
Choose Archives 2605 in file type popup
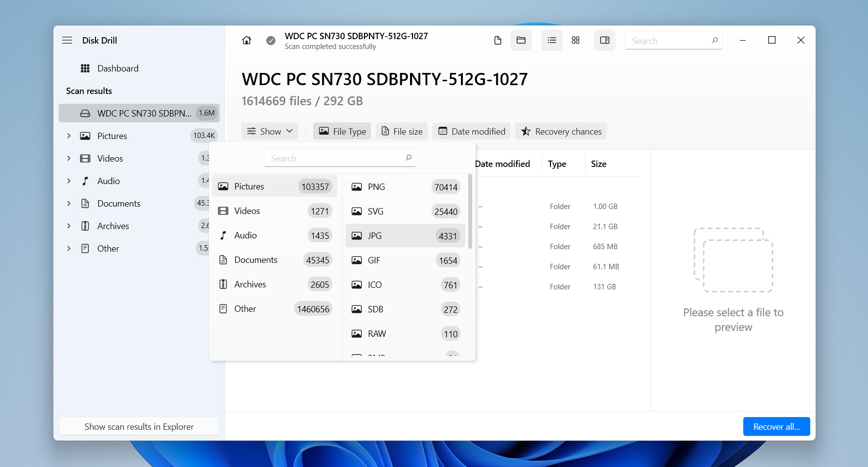[274, 284]
